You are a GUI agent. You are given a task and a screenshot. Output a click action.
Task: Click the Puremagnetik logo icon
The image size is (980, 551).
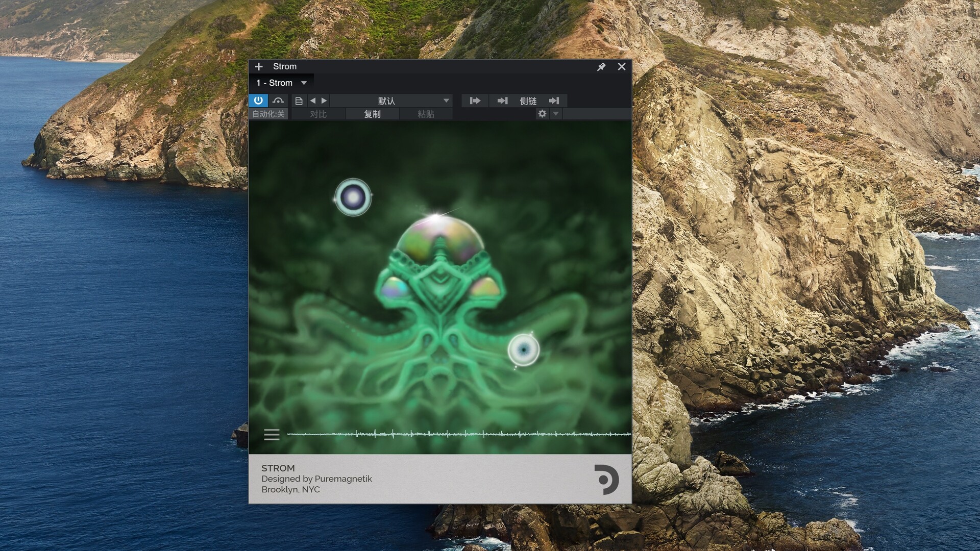pyautogui.click(x=606, y=480)
